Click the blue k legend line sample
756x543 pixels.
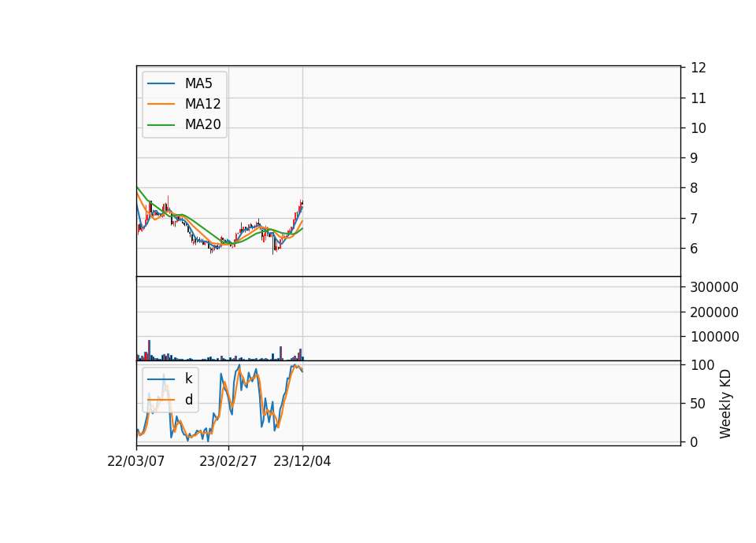[x=161, y=379]
